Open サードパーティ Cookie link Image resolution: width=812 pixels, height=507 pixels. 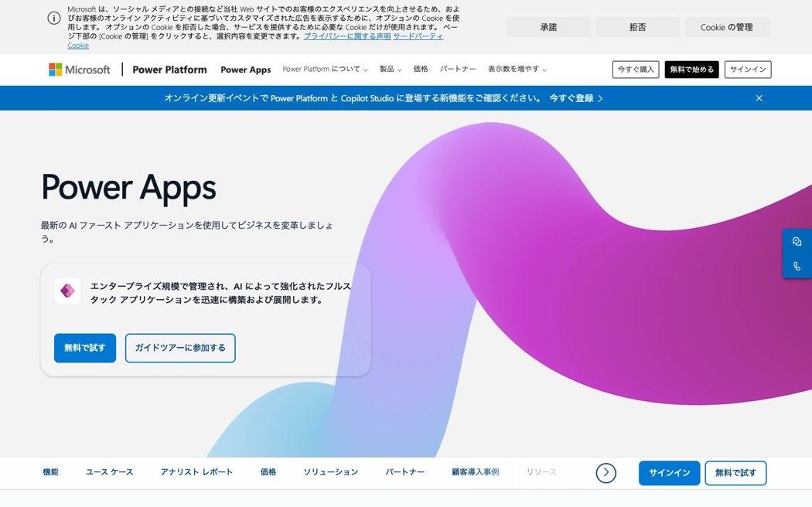click(418, 36)
